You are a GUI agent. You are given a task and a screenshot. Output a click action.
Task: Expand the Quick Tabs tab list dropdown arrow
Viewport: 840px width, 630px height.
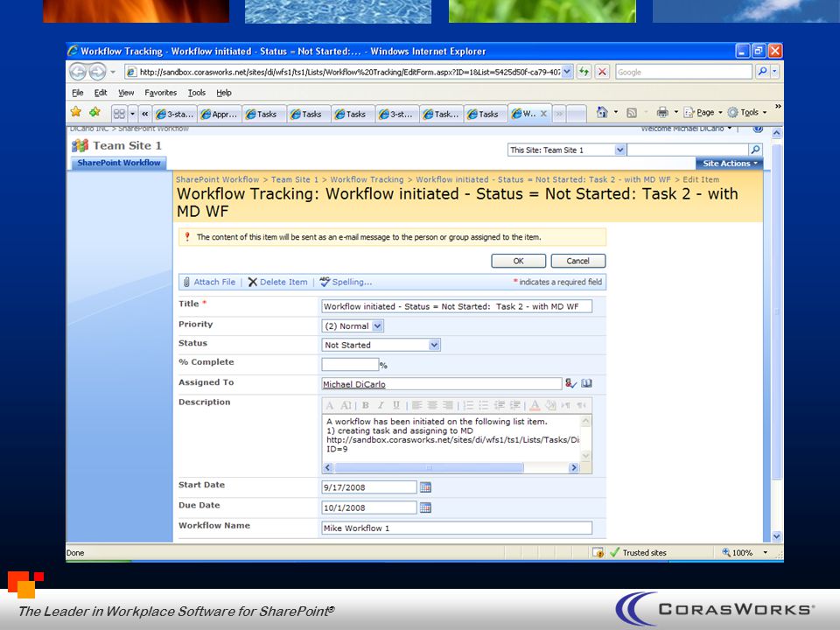[x=132, y=114]
